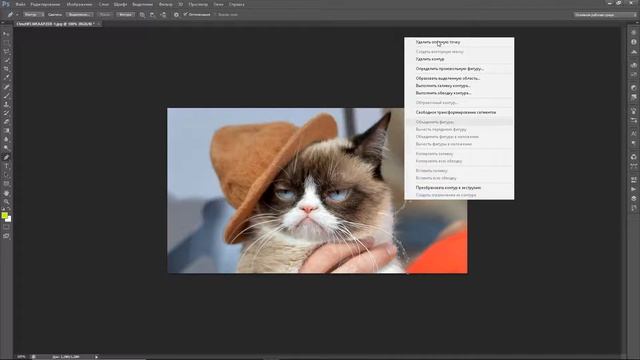
Task: Select the History Brush tool
Action: [6, 113]
